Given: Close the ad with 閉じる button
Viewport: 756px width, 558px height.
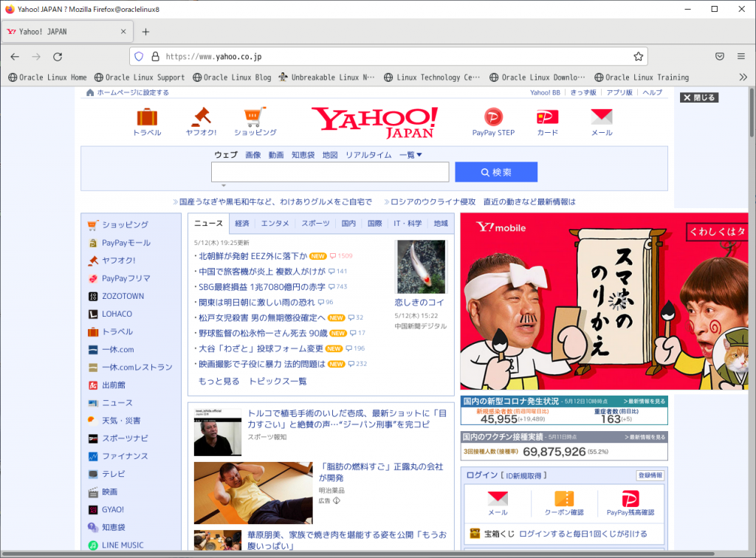Looking at the screenshot, I should 699,97.
